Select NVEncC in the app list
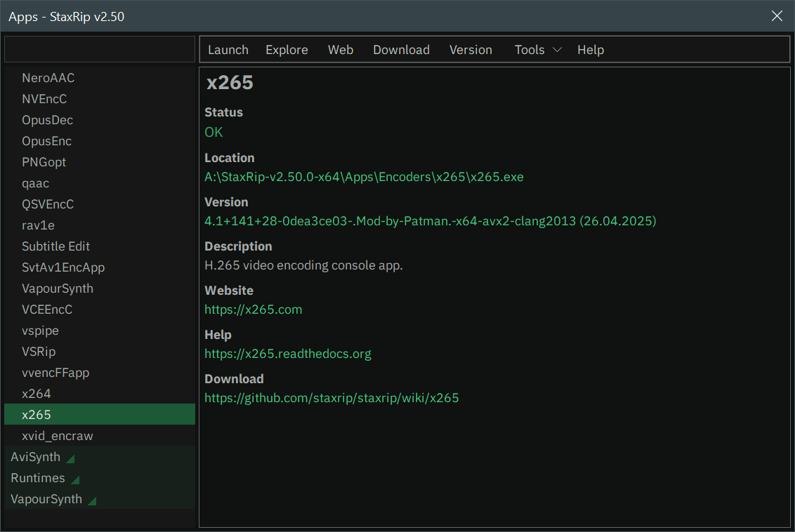This screenshot has width=795, height=532. click(x=44, y=99)
